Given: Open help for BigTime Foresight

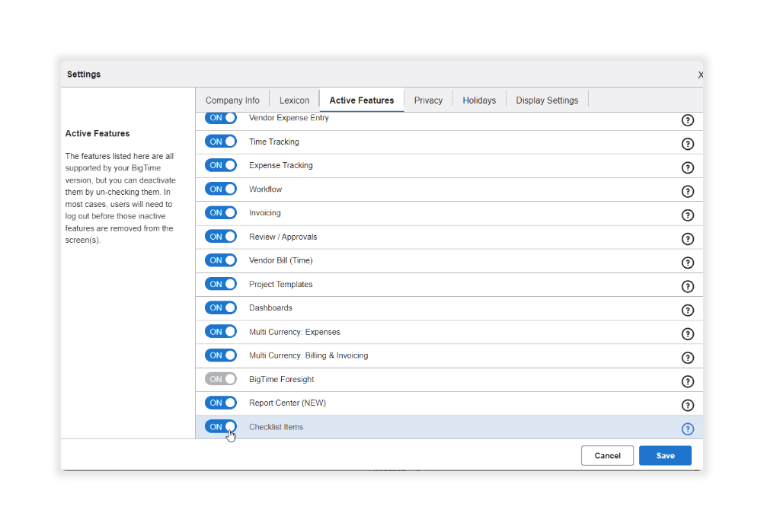Looking at the screenshot, I should [x=688, y=381].
